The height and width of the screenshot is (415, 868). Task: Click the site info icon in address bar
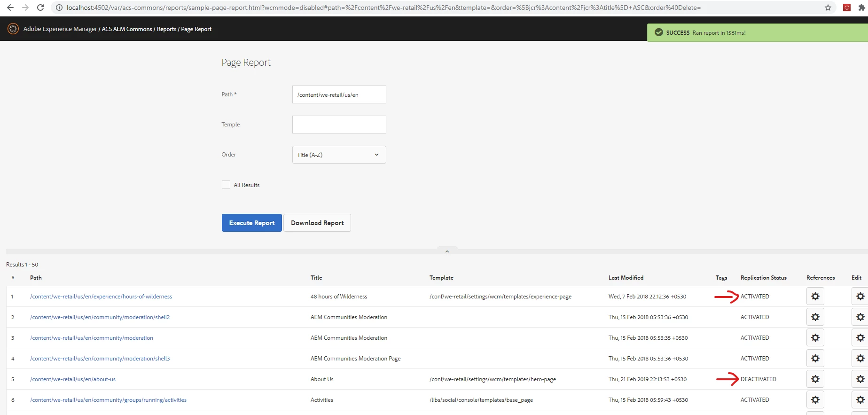(x=59, y=8)
